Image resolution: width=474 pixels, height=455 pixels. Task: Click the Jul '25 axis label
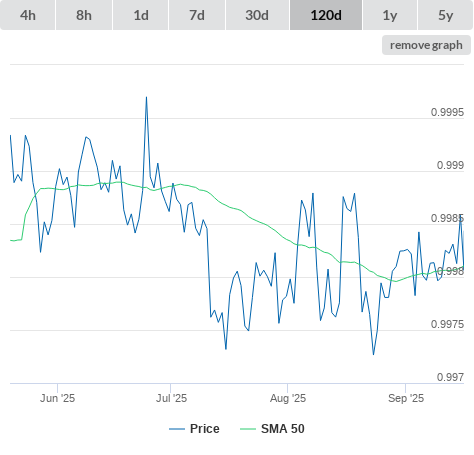point(171,398)
